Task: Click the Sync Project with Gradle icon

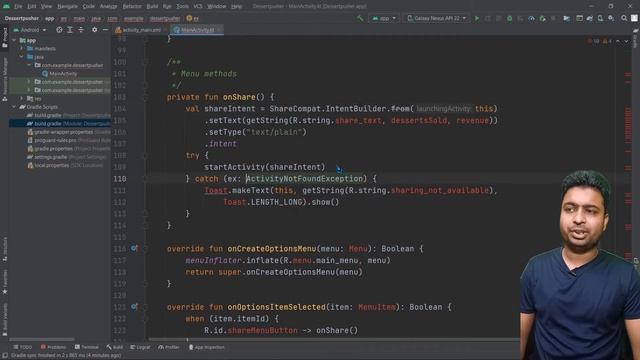Action: [x=590, y=18]
